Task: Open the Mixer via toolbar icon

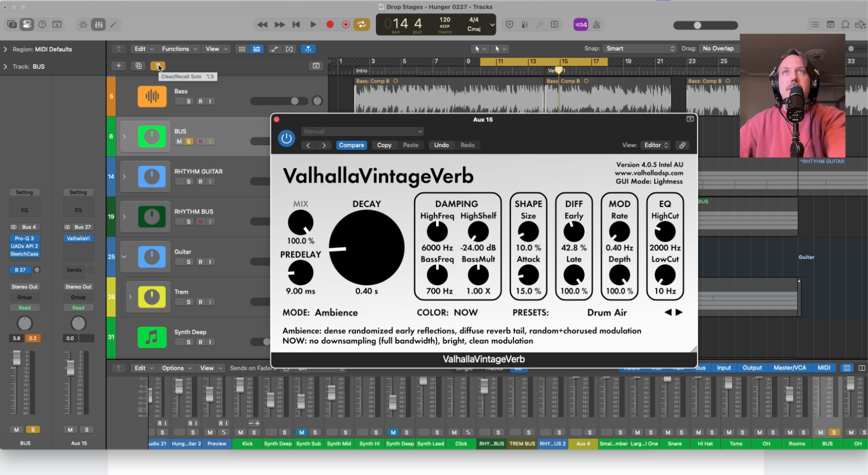Action: 98,25
